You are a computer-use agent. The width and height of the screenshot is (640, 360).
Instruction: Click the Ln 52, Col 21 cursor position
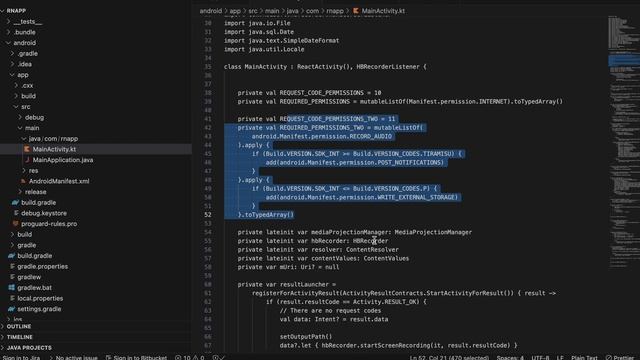pyautogui.click(x=449, y=358)
